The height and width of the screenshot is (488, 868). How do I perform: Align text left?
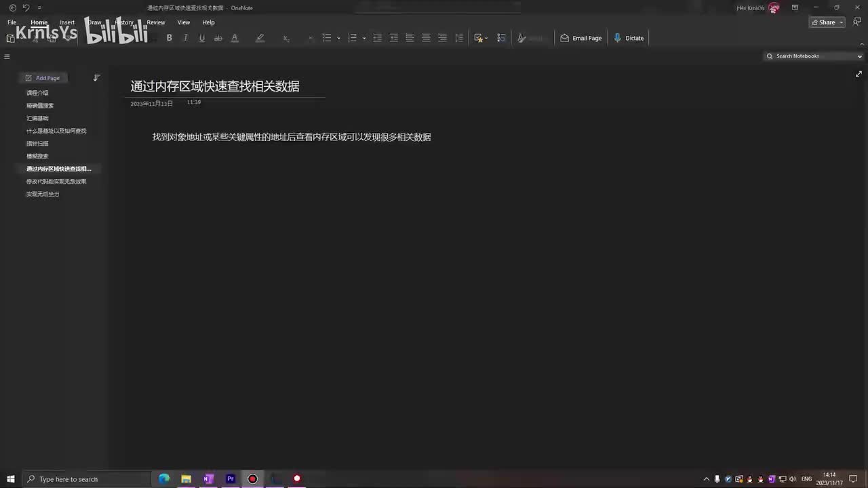(410, 38)
